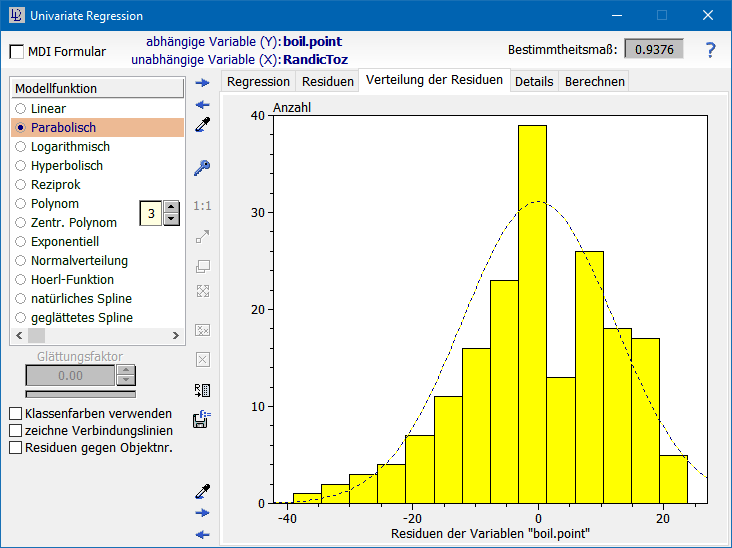Click the blue key icon
Viewport: 732px width, 548px height.
coord(203,168)
